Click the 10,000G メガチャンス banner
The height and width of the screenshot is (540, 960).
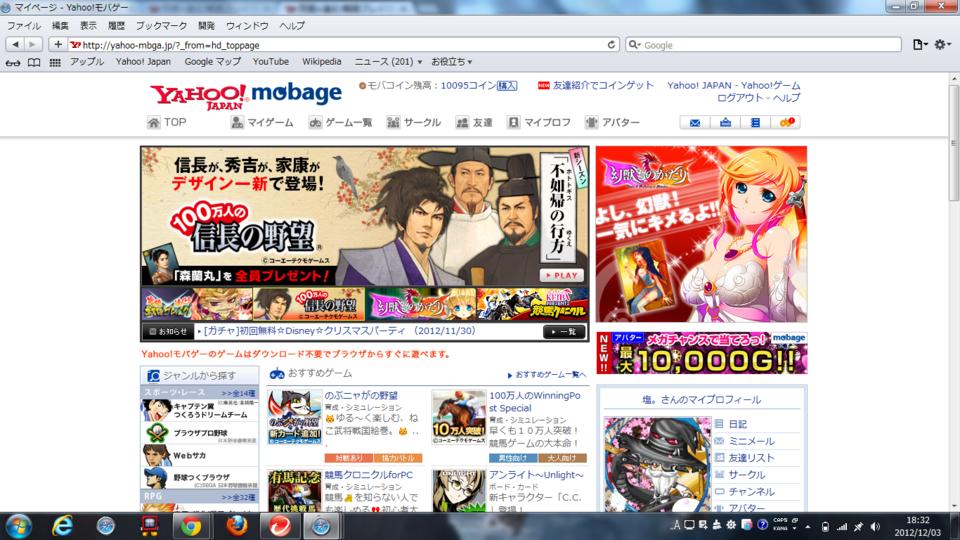(x=702, y=353)
